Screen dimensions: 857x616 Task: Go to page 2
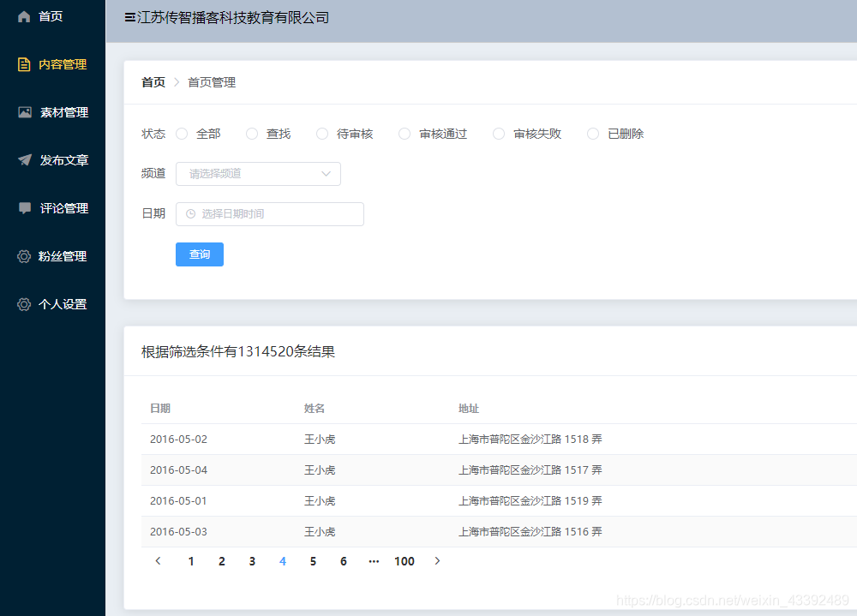coord(222,561)
